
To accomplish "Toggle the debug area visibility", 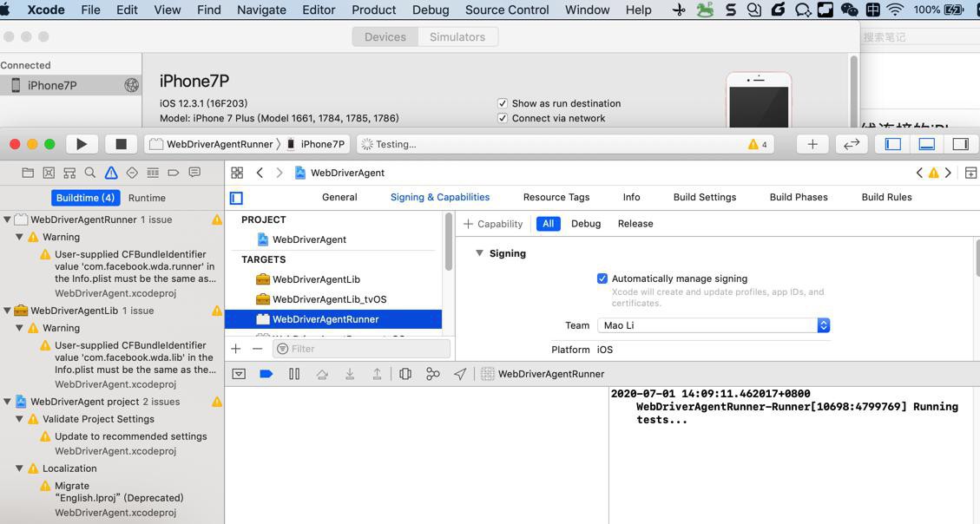I will pyautogui.click(x=927, y=144).
